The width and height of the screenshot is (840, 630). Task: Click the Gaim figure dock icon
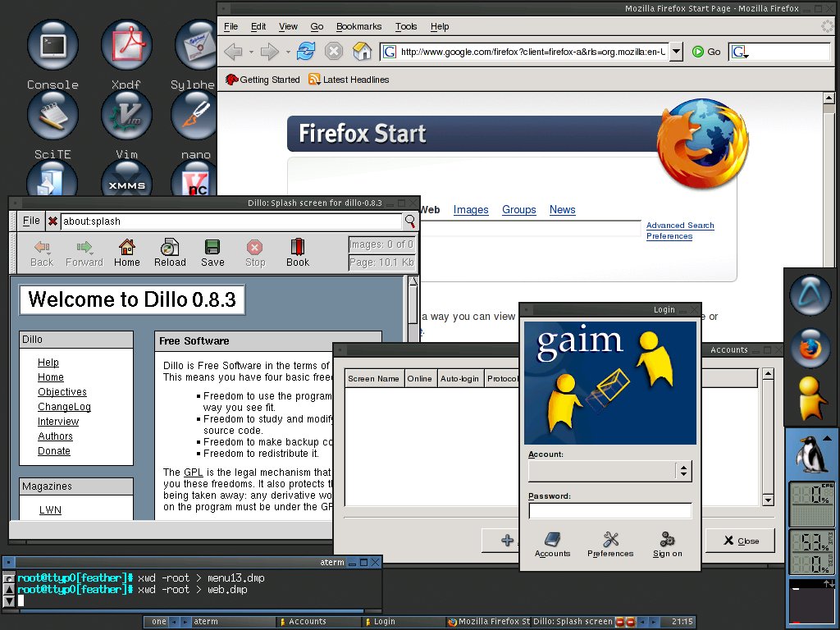pos(810,399)
